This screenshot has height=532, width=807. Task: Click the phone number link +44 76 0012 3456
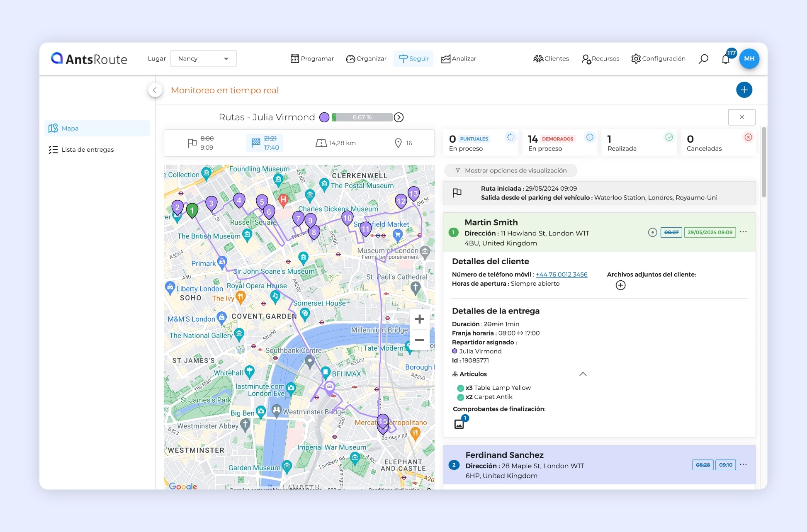[x=561, y=275]
